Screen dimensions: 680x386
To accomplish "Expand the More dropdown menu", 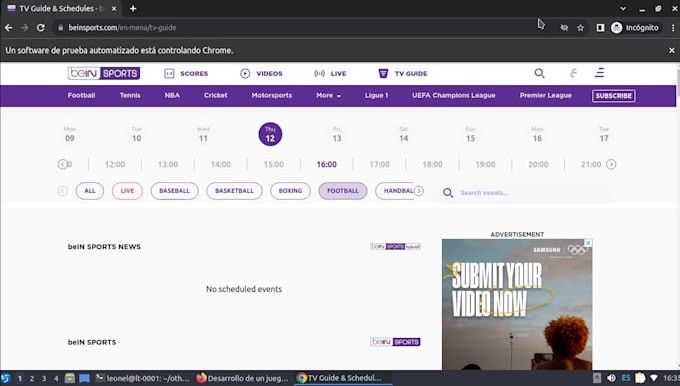I will point(328,95).
